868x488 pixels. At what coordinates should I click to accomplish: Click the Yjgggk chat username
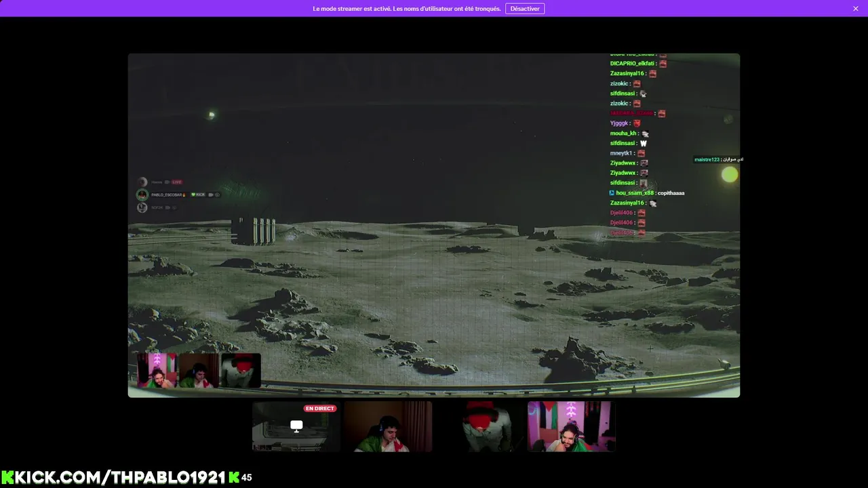coord(620,123)
